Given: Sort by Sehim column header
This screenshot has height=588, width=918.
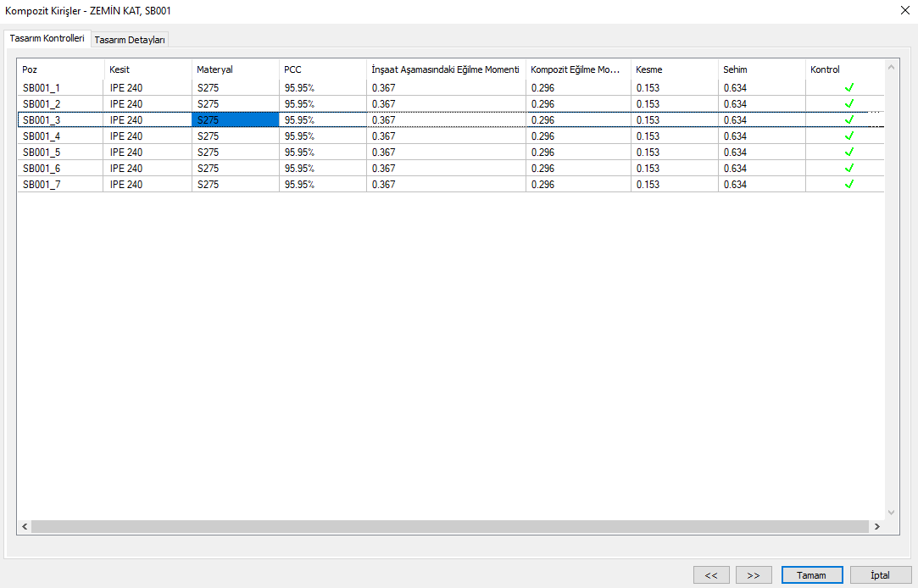Looking at the screenshot, I should 760,69.
